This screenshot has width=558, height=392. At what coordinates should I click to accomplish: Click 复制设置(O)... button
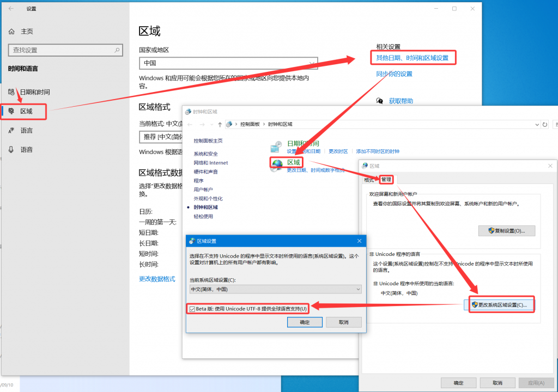[x=506, y=231]
